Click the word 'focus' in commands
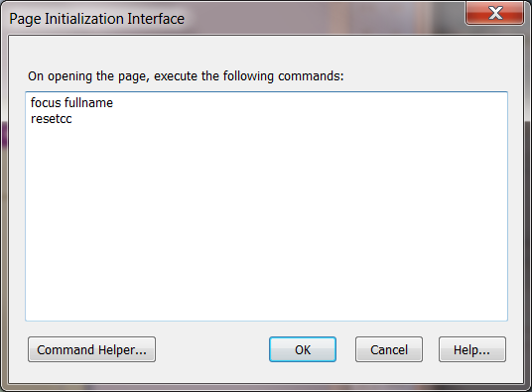Screen dimensions: 532x392 click(46, 103)
